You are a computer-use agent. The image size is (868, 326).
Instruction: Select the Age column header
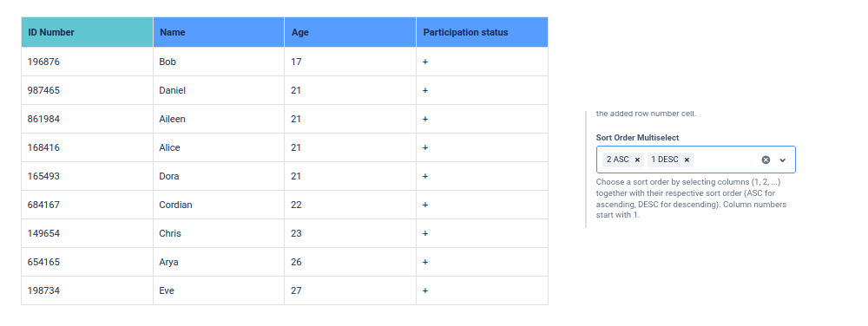351,32
